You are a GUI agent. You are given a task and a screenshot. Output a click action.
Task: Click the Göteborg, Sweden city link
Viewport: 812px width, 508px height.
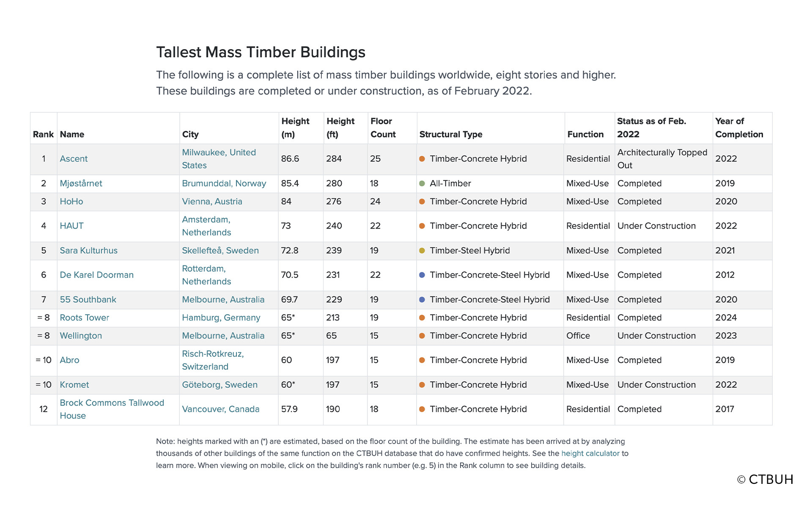tap(219, 385)
